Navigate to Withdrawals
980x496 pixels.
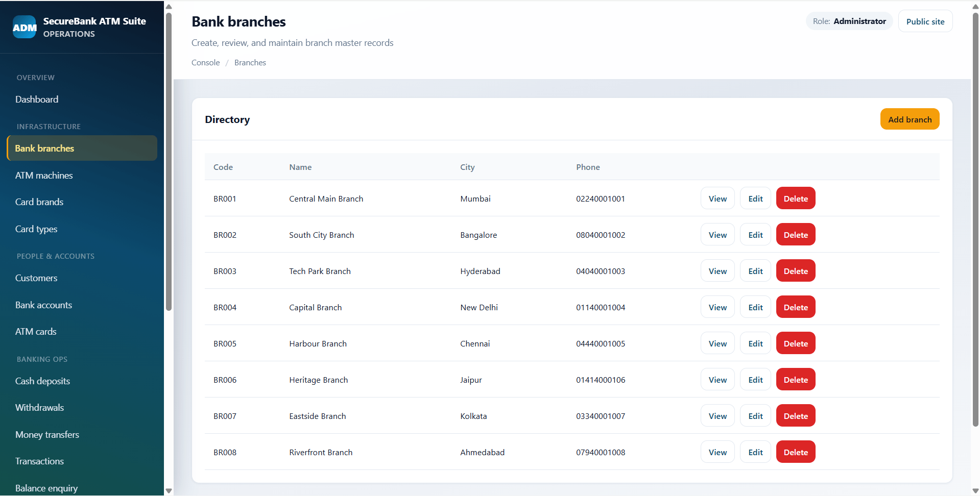pyautogui.click(x=39, y=408)
